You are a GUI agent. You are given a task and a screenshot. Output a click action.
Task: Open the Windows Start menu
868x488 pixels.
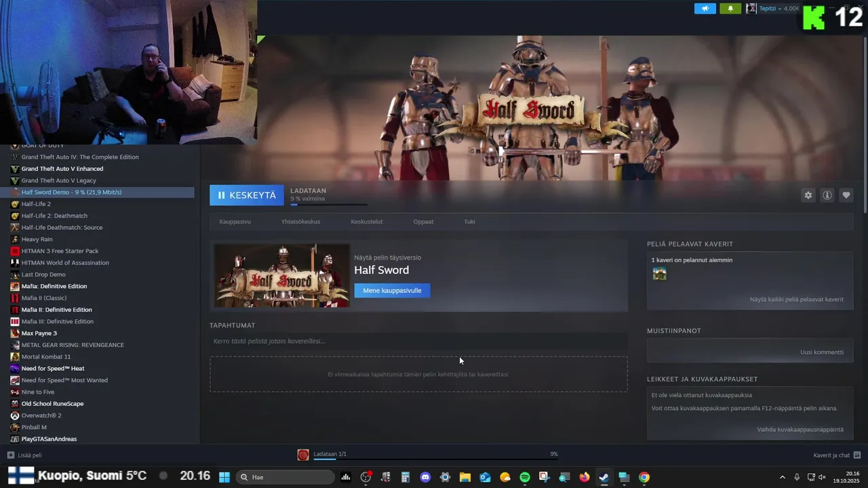click(x=224, y=477)
